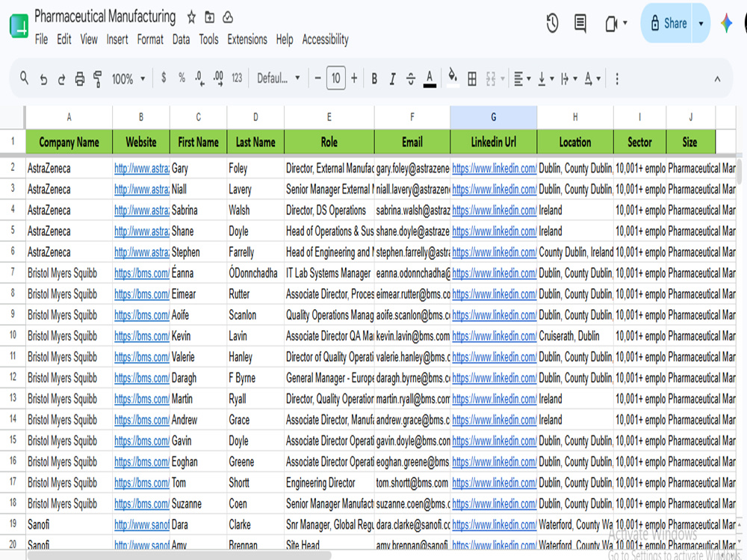
Task: Format as percent
Action: (182, 78)
